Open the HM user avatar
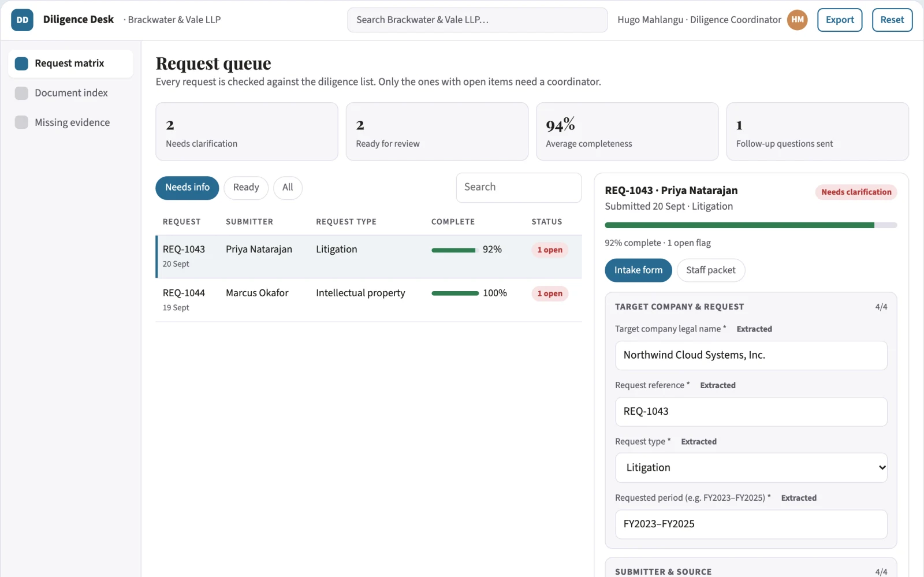The width and height of the screenshot is (924, 577). pyautogui.click(x=798, y=20)
